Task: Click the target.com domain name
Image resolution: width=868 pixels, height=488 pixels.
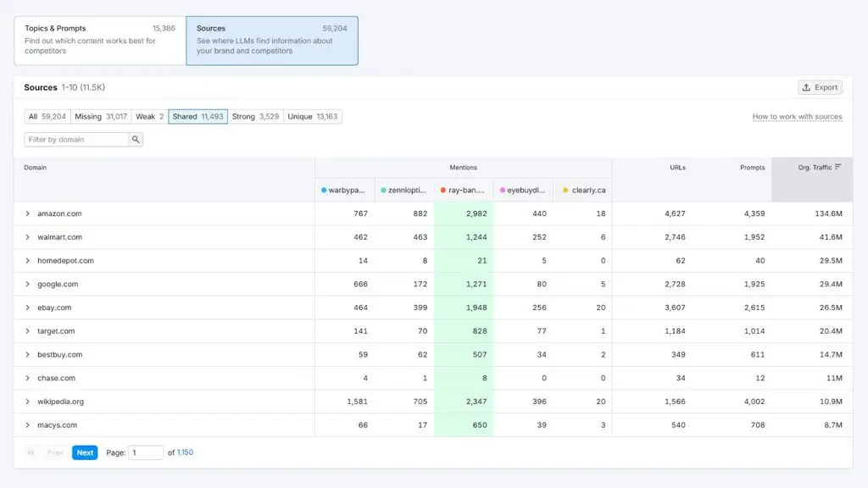Action: click(56, 331)
